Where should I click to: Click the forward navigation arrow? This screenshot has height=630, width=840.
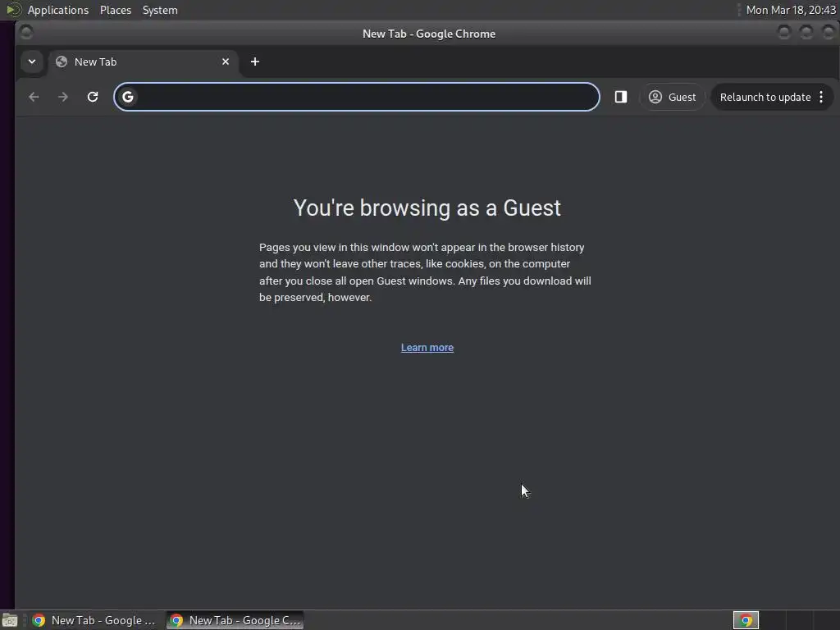pos(62,97)
